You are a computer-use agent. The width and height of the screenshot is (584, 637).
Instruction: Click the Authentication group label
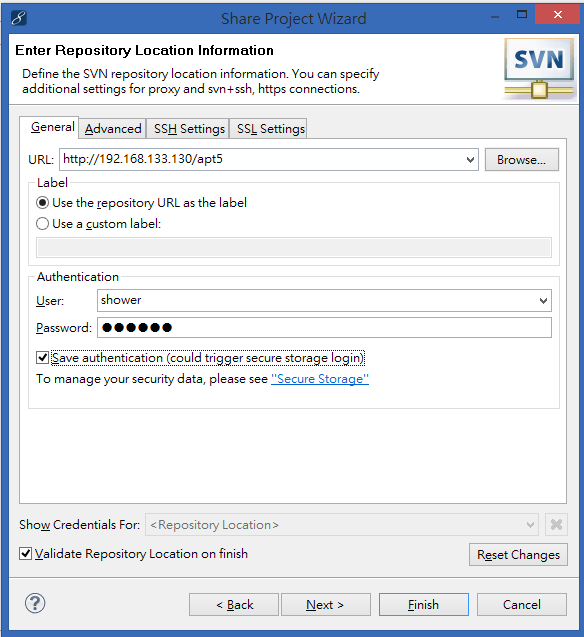coord(78,277)
